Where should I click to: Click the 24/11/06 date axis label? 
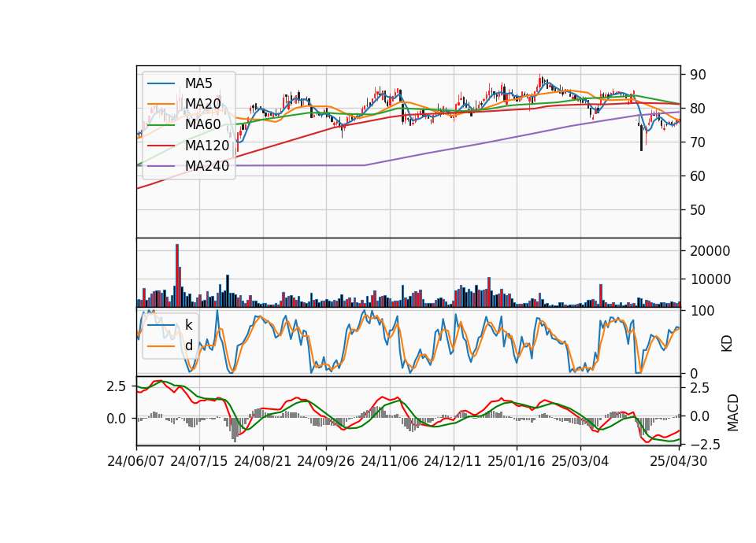coord(389,462)
